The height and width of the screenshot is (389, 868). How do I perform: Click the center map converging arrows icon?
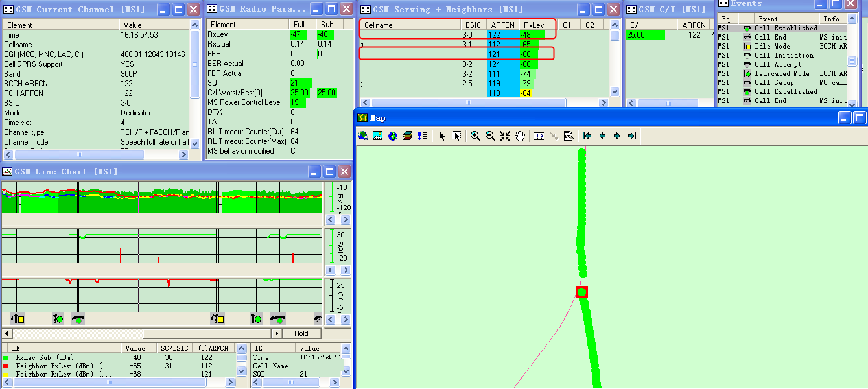coord(505,136)
